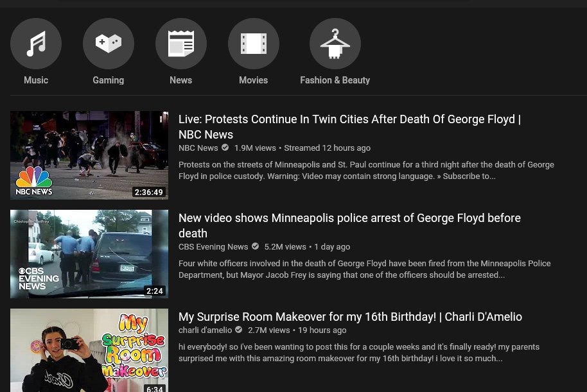Viewport: 587px width, 392px height.
Task: Click the '5.2M views' text
Action: [x=285, y=246]
